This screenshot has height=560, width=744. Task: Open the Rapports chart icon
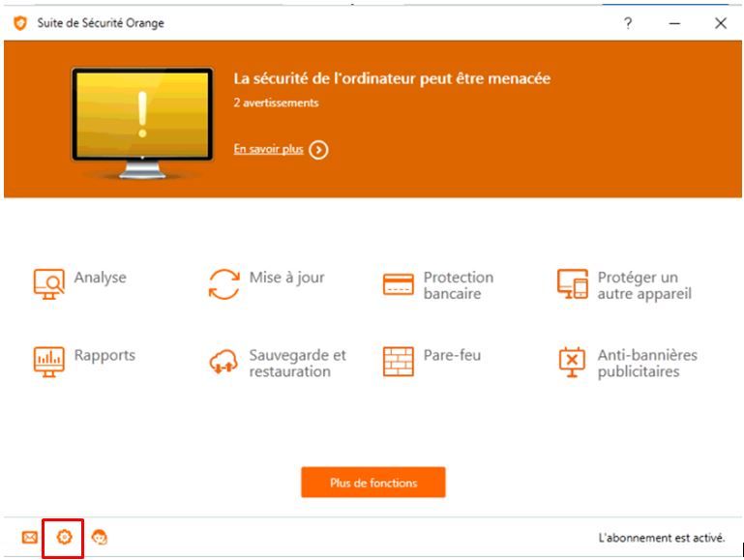click(x=49, y=362)
